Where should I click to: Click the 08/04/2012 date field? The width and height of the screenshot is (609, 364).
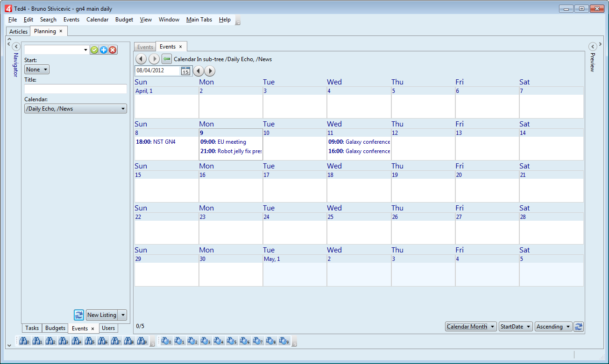pyautogui.click(x=157, y=71)
